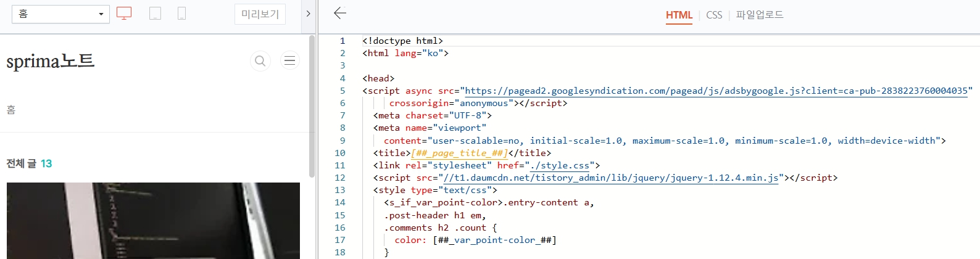Click the <html lang="ko"> line
980x259 pixels.
[x=405, y=53]
